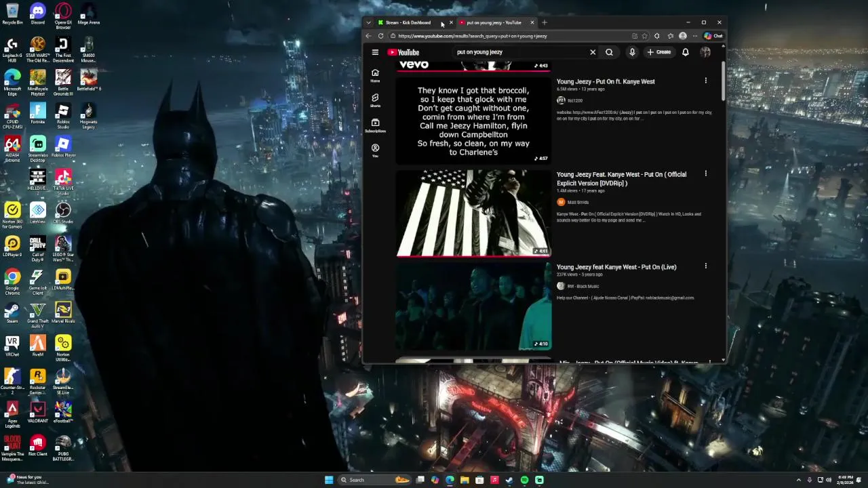
Task: Go to Home in YouTube sidebar
Action: tap(375, 75)
